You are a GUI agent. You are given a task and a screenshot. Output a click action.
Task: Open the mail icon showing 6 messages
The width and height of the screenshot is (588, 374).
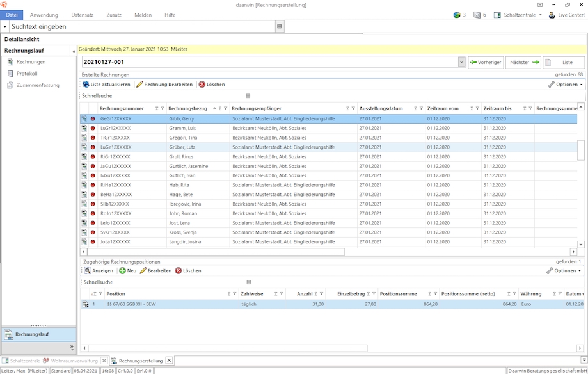tap(477, 15)
